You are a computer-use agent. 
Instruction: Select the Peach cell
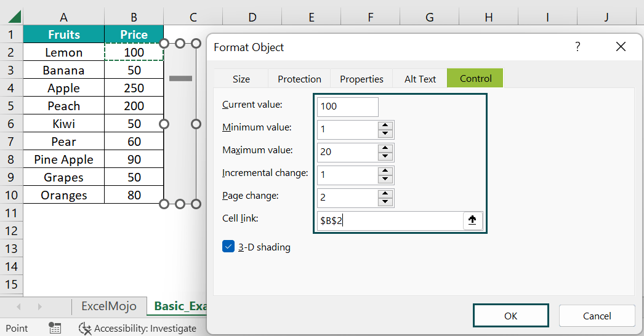click(x=63, y=106)
